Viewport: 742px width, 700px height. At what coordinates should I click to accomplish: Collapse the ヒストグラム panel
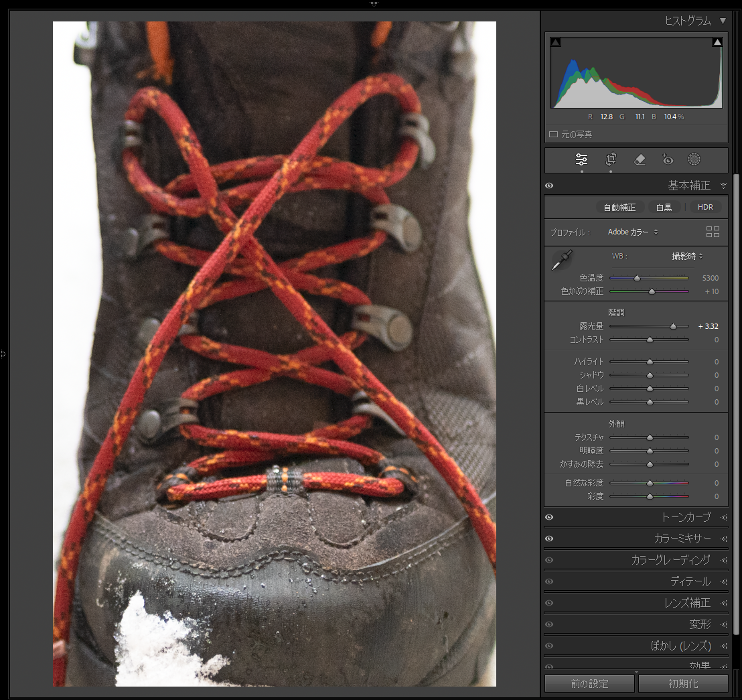point(722,21)
